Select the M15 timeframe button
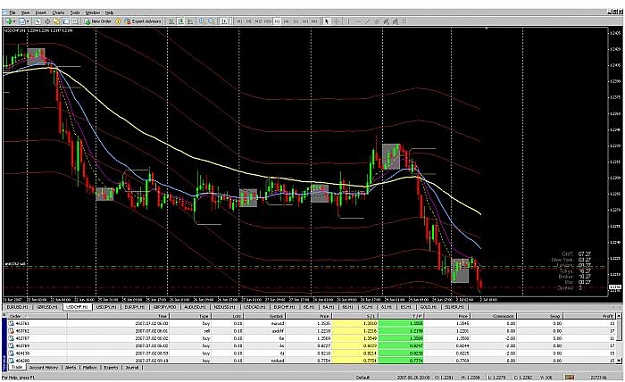The width and height of the screenshot is (625, 382). point(258,21)
